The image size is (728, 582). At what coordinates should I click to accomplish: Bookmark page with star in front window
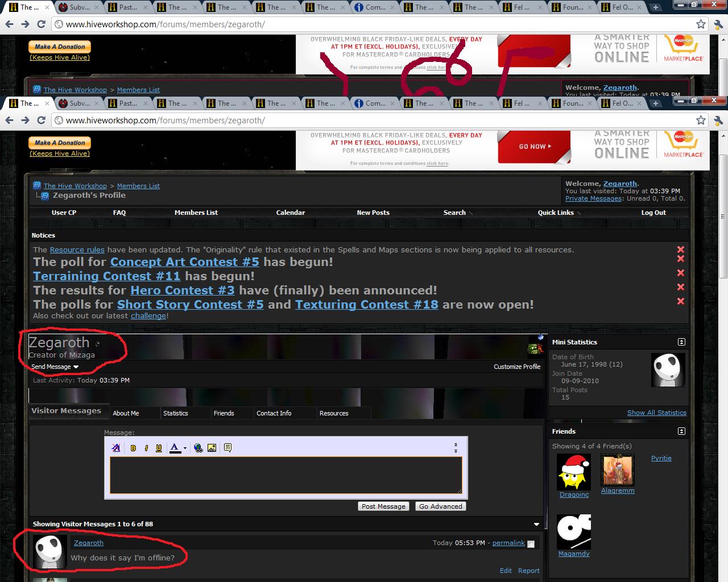(x=701, y=120)
